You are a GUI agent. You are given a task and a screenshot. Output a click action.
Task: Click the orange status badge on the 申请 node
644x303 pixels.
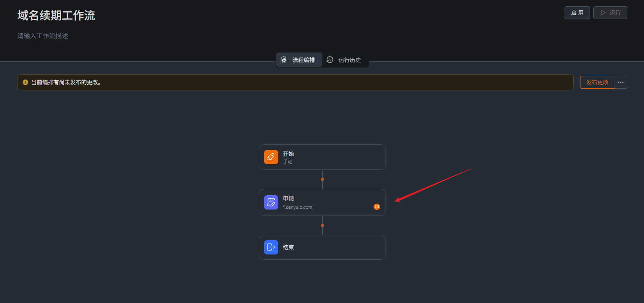pos(377,207)
